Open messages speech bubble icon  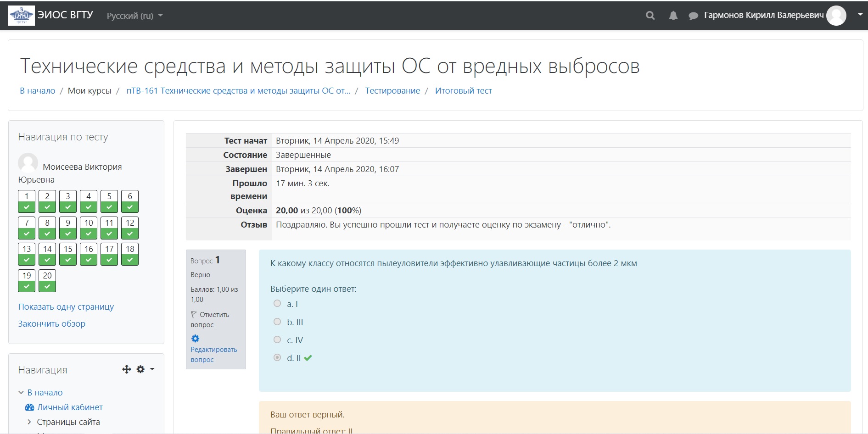[693, 16]
